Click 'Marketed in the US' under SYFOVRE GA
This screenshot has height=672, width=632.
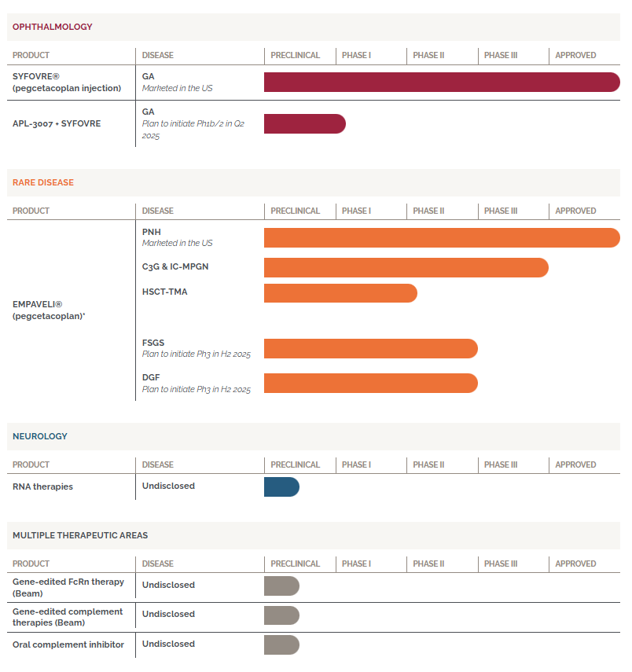click(x=177, y=88)
